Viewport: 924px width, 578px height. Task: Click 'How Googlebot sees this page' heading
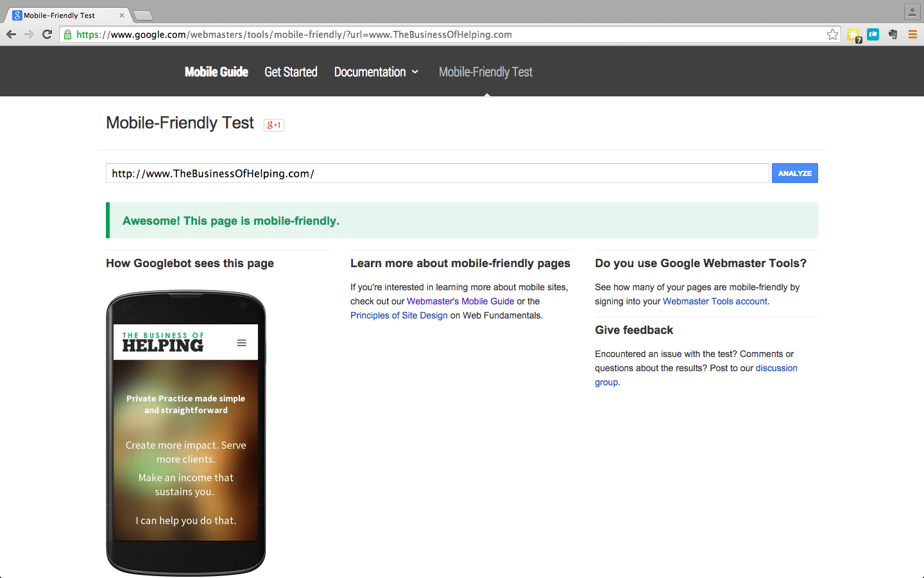(190, 263)
